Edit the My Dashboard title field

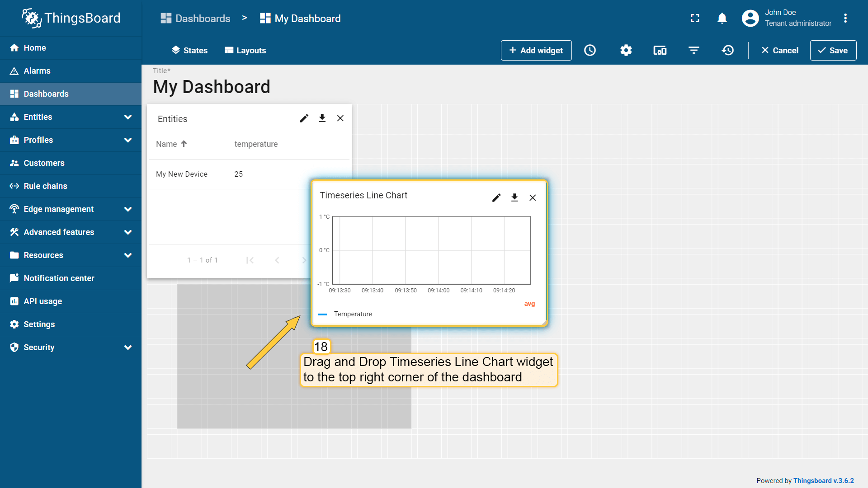(212, 87)
